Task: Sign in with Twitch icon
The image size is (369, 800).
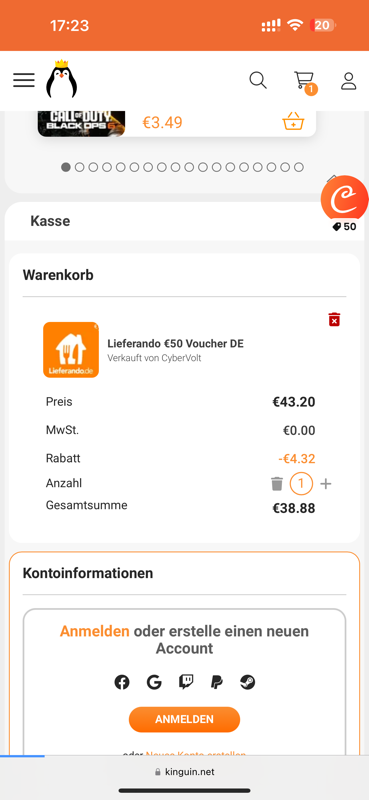Action: click(x=186, y=682)
